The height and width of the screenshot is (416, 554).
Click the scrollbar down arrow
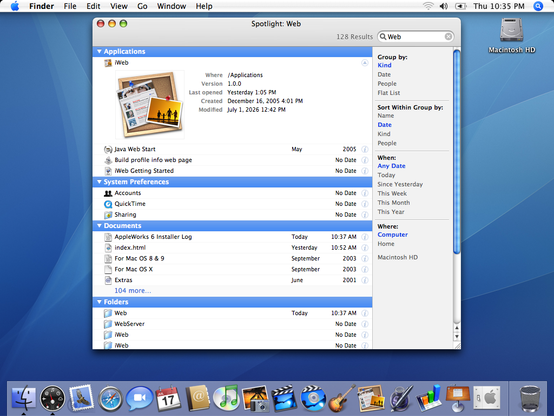tap(456, 337)
